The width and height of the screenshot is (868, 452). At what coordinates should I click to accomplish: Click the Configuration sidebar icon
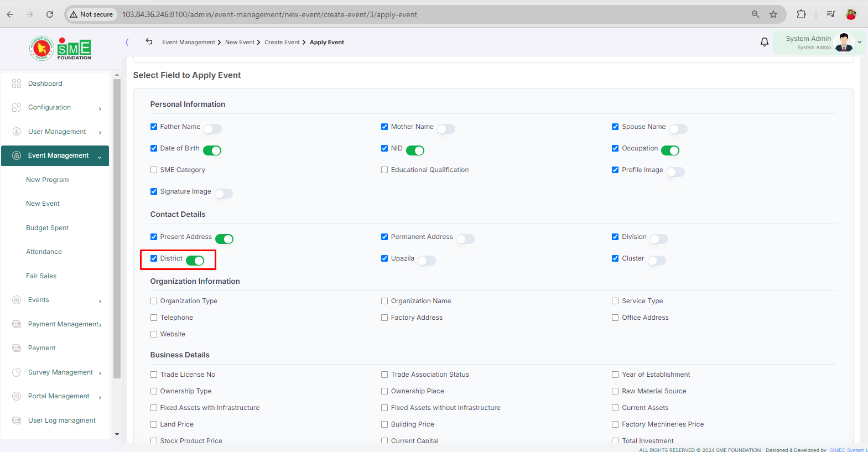(17, 107)
